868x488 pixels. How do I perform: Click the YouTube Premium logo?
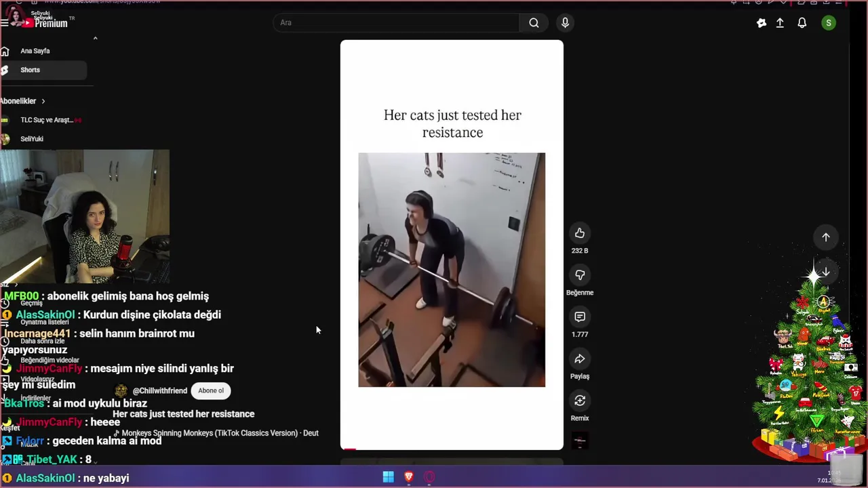tap(45, 23)
